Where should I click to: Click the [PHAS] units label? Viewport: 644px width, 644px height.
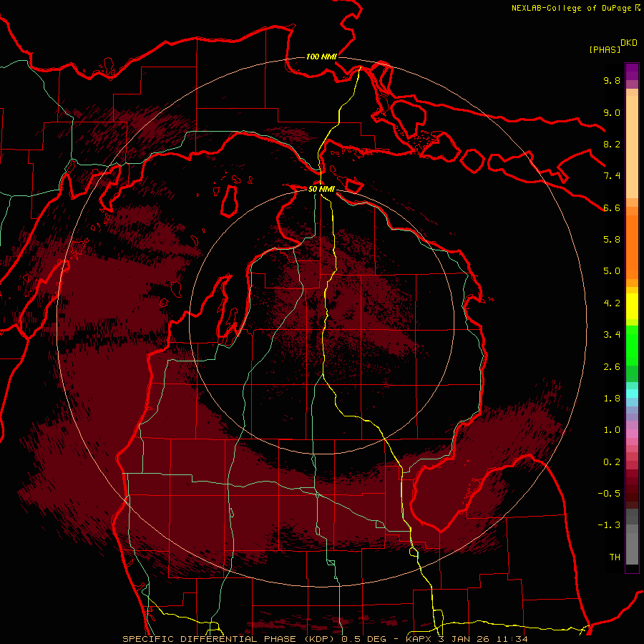tap(605, 50)
